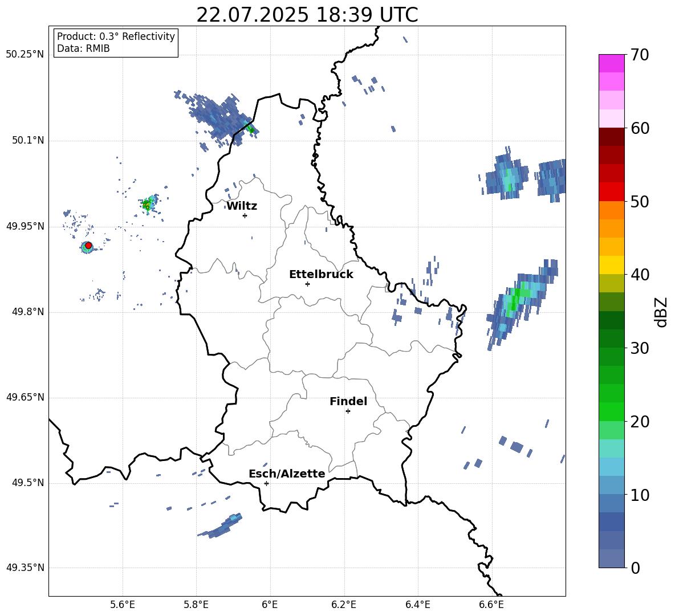Select the Esch/Alzette label
Screen dimensions: 675x616
click(287, 474)
